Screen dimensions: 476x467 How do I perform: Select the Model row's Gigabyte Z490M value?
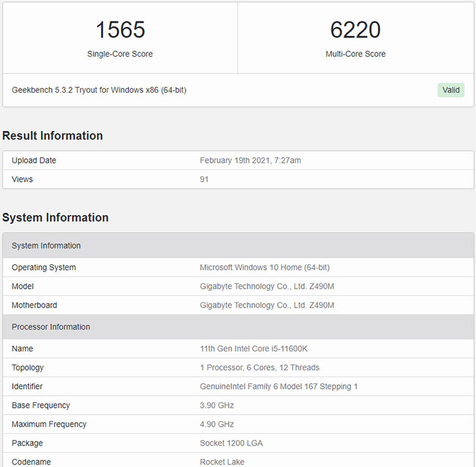click(x=267, y=286)
